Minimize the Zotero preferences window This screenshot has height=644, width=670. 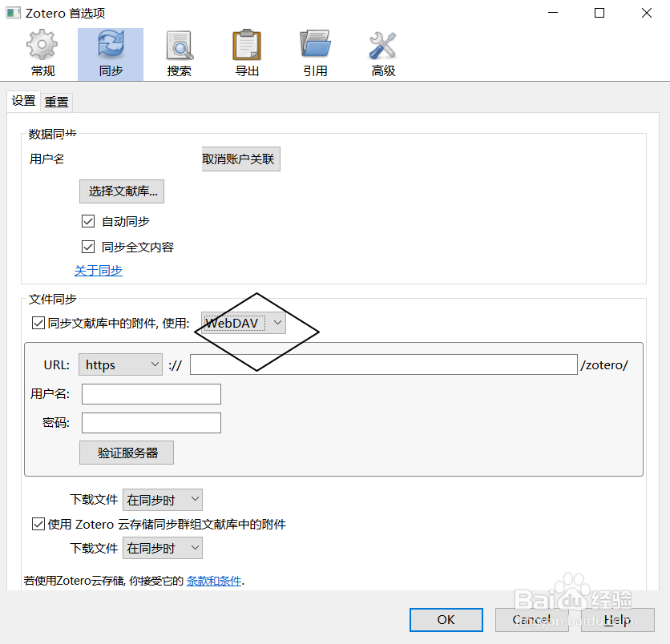click(553, 13)
